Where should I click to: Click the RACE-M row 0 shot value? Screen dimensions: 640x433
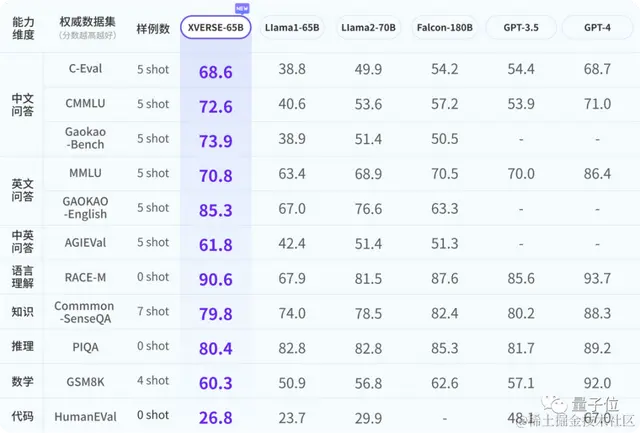point(153,277)
